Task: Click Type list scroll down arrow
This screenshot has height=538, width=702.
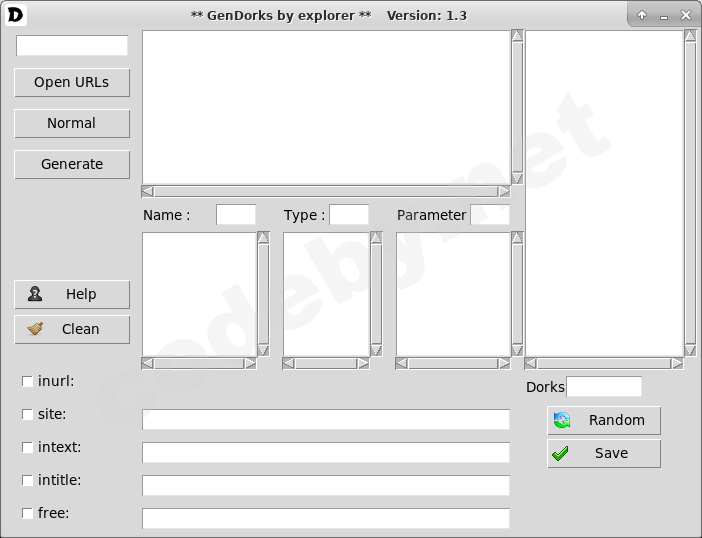Action: [x=377, y=350]
